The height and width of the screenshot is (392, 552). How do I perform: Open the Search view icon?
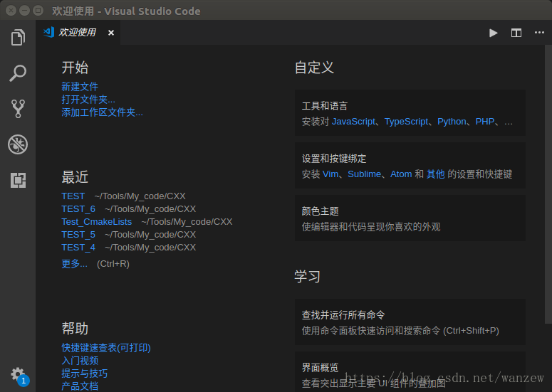pyautogui.click(x=18, y=73)
